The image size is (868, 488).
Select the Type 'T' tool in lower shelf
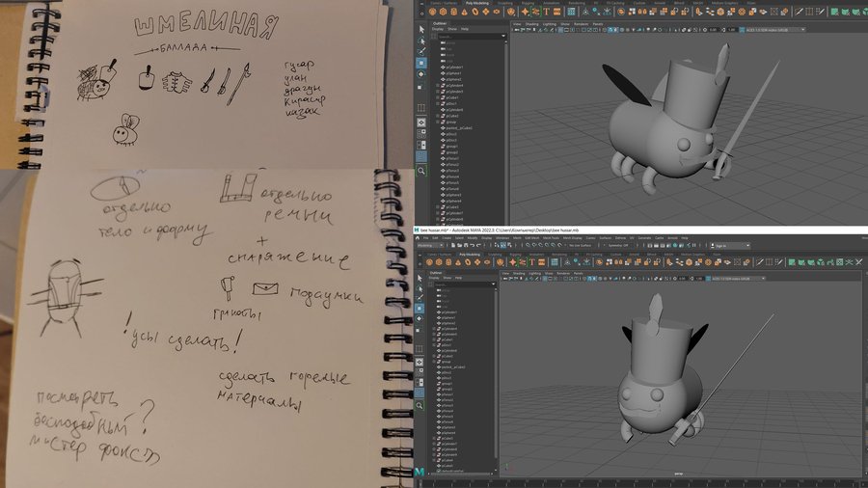click(532, 262)
